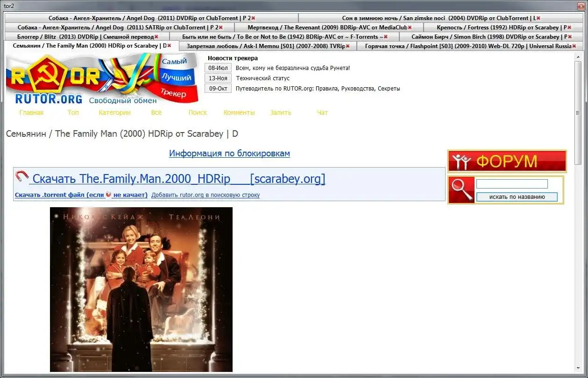Screen dimensions: 588x378
Task: Click the 13-Ноя news date button
Action: point(218,78)
